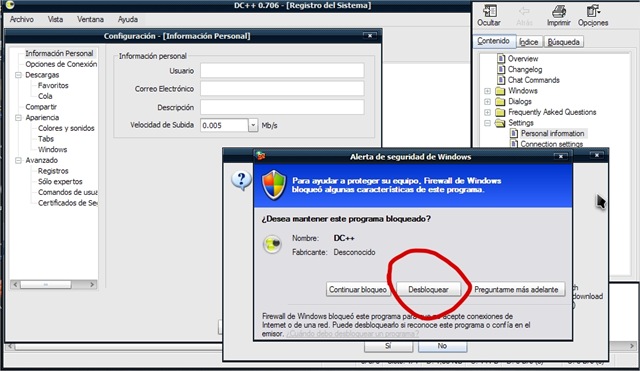The image size is (640, 371).
Task: Click the Imprimir printer icon
Action: pyautogui.click(x=559, y=11)
